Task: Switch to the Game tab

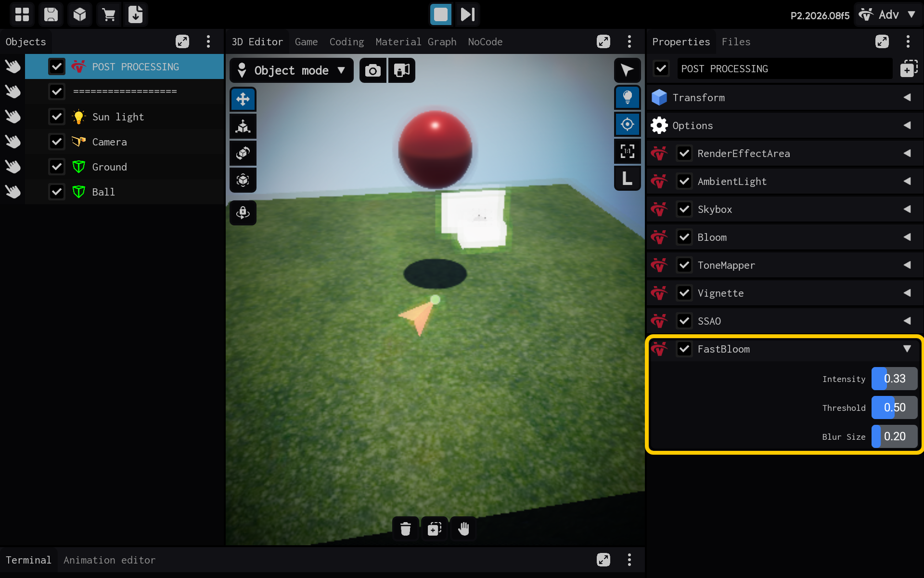Action: pyautogui.click(x=306, y=42)
